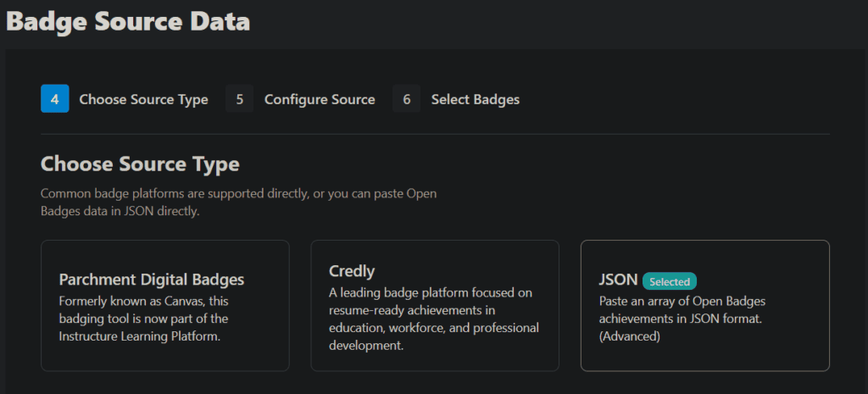The image size is (868, 394).
Task: Click the step number 6 badge
Action: point(407,99)
